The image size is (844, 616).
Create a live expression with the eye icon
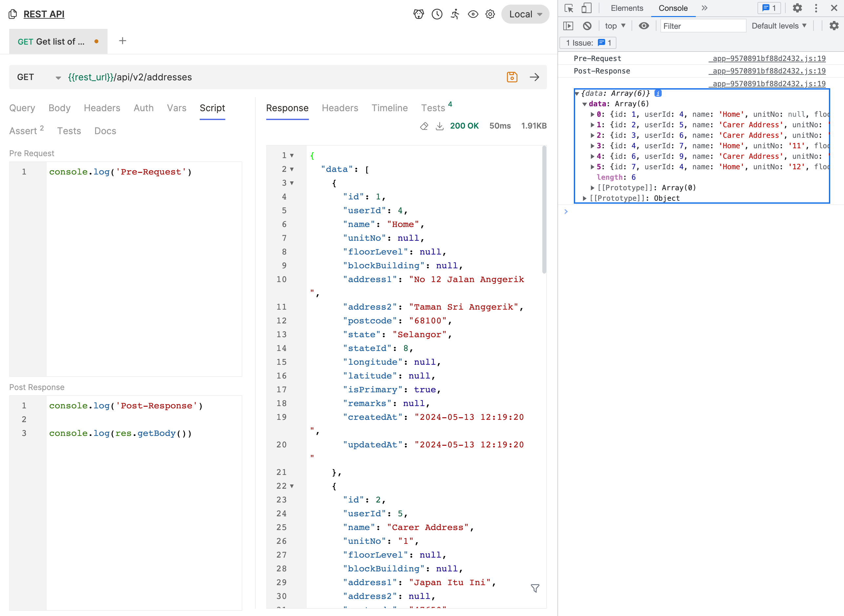point(644,26)
